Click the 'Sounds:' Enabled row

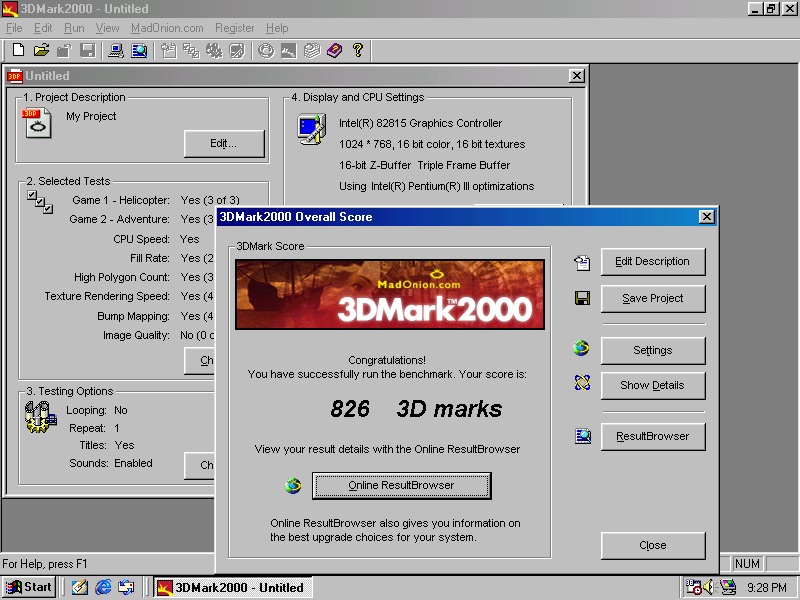click(111, 463)
